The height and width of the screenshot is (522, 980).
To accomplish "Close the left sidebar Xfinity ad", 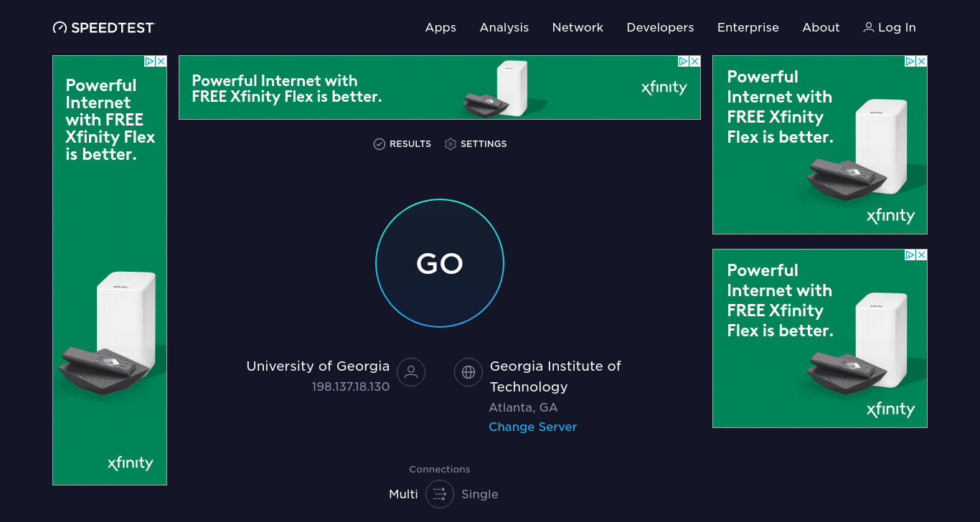I will point(161,62).
